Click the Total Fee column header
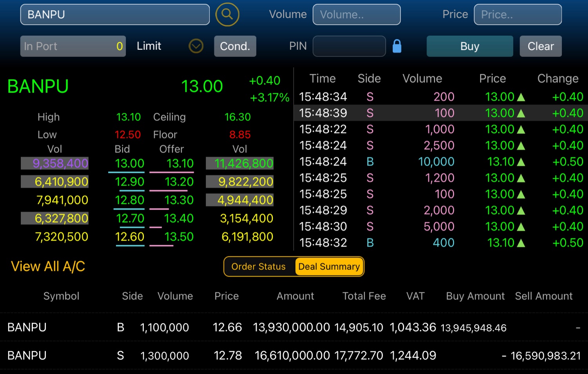 tap(364, 296)
